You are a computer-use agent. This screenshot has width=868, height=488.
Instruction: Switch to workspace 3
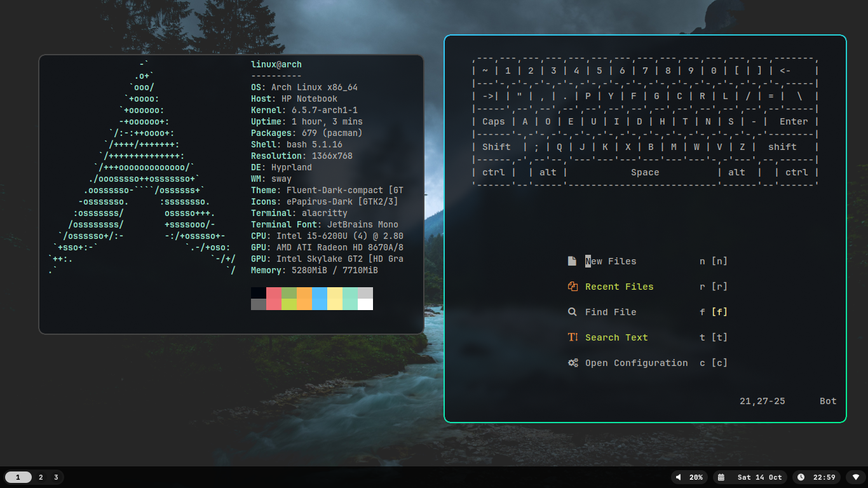coord(56,477)
